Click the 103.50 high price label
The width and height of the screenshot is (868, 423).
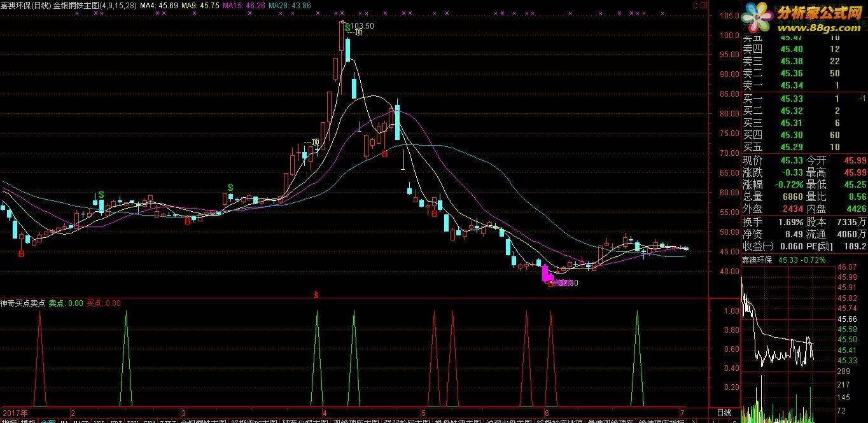coord(362,26)
